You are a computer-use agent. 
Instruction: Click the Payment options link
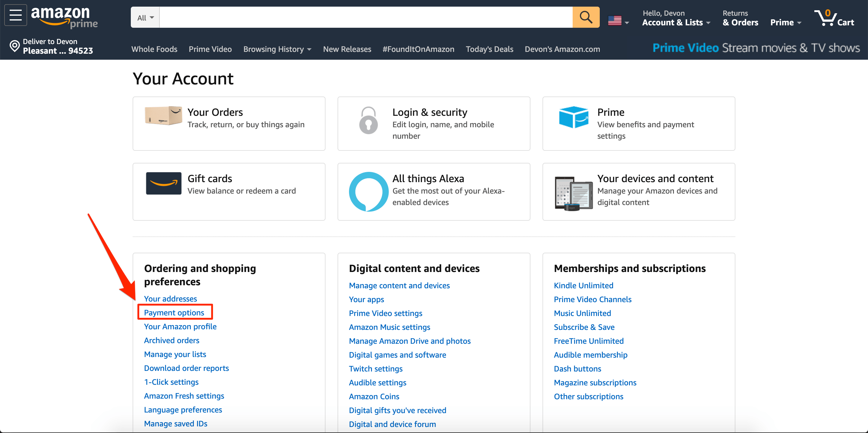174,313
